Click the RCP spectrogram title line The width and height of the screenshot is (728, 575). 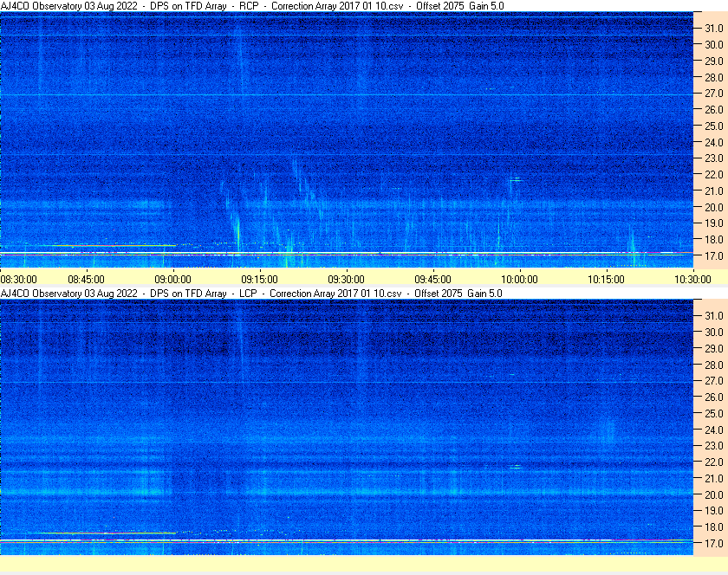[252, 6]
